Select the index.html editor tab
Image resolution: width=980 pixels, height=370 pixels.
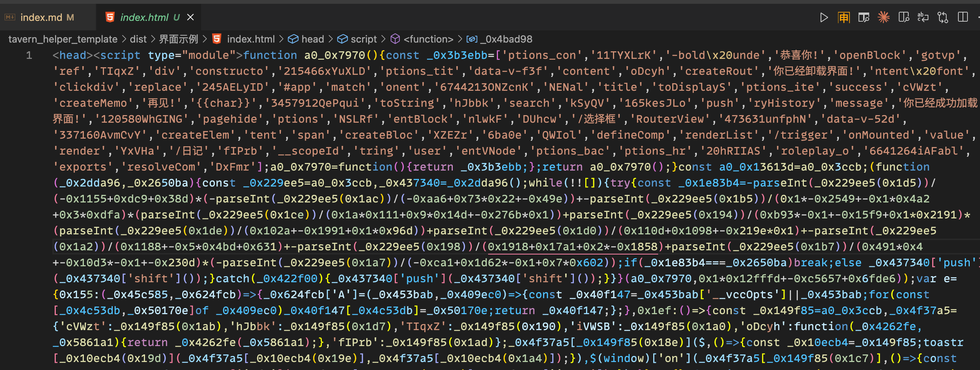click(144, 17)
